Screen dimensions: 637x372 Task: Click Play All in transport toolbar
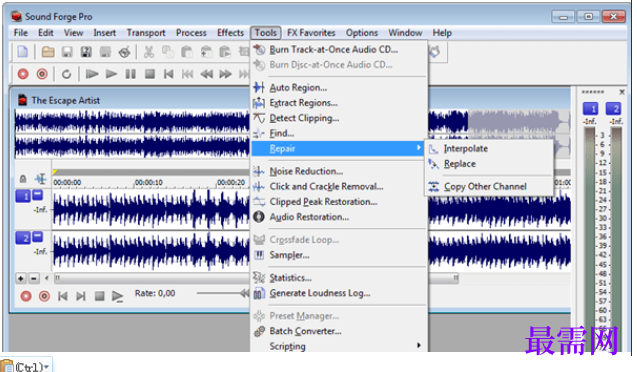click(92, 74)
